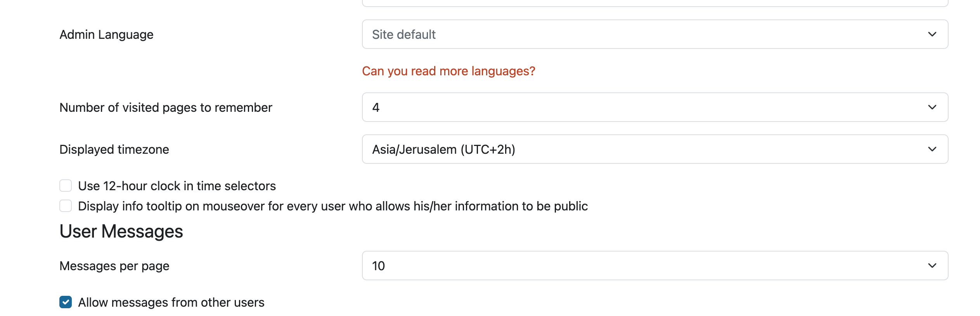Enable 12-hour clock in time selectors checkbox
The height and width of the screenshot is (316, 980).
(66, 186)
